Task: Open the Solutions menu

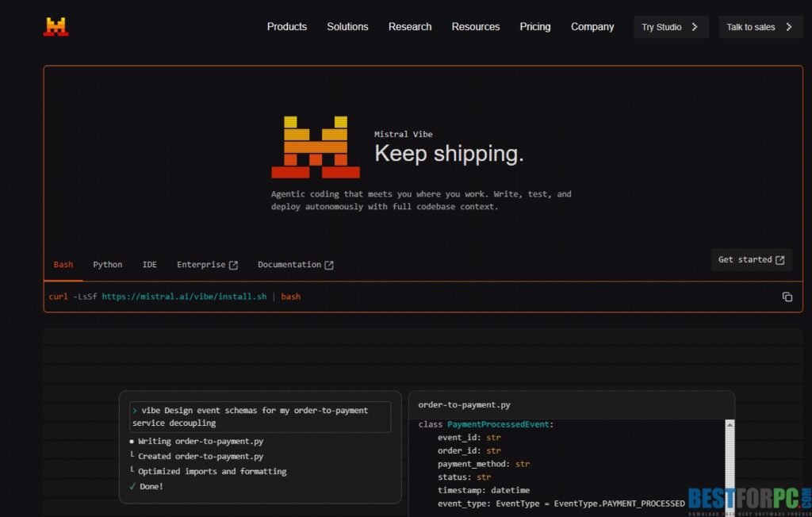Action: (347, 27)
